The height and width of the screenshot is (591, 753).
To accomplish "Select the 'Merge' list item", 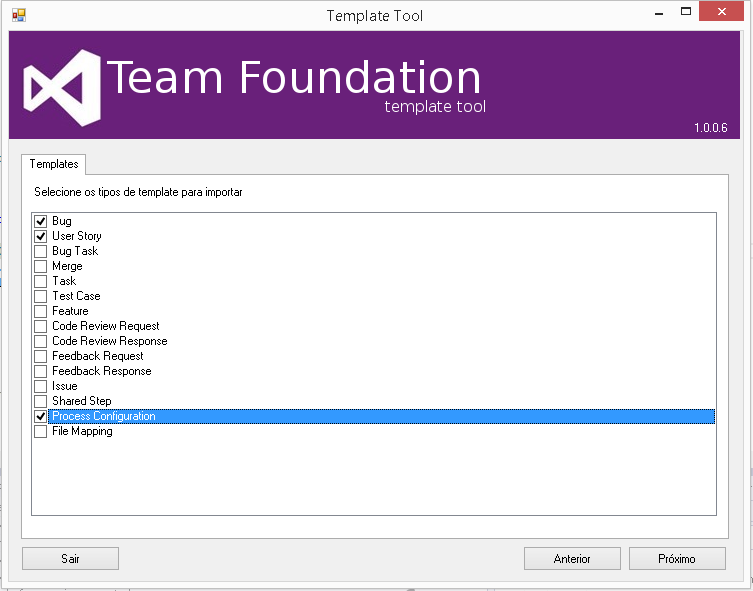I will (67, 266).
